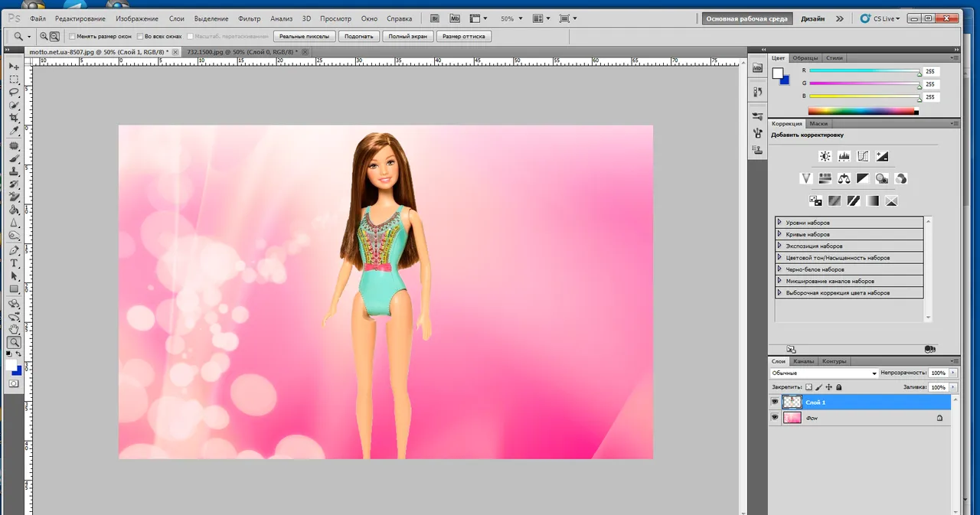Screen dimensions: 980x515
Task: Choose the zoom out mode in options bar
Action: tap(54, 36)
